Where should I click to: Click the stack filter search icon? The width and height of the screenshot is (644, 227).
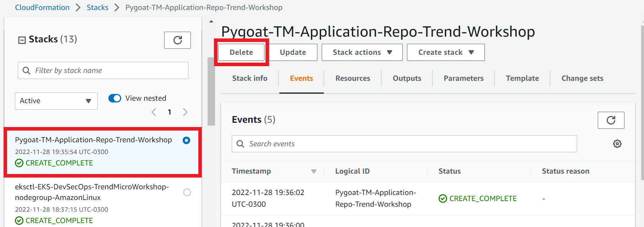point(26,70)
